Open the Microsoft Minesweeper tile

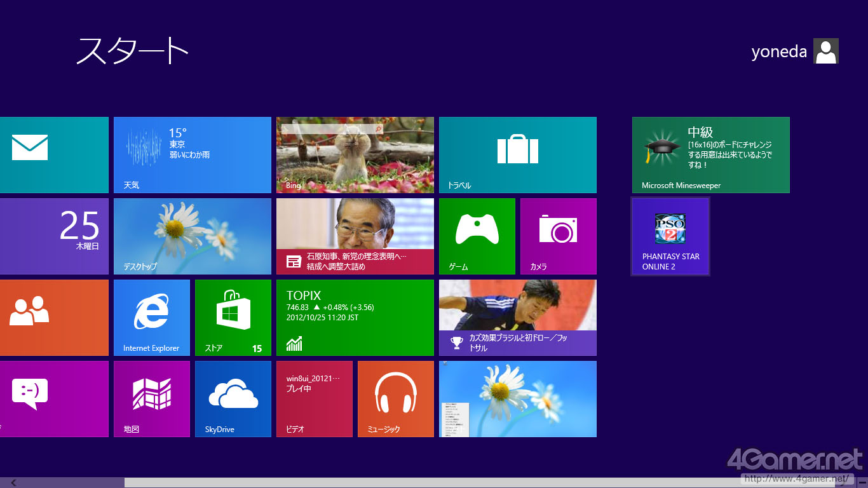pyautogui.click(x=710, y=154)
